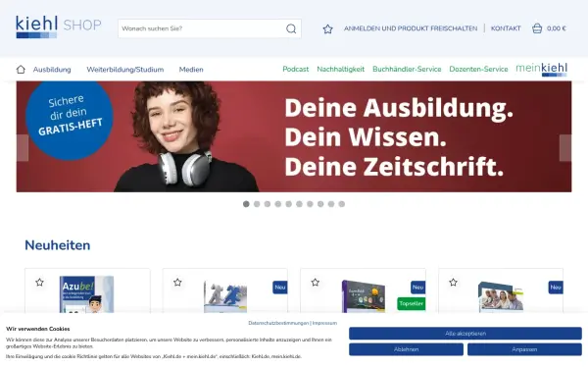Click 'Alle akzeptieren' cookie button
The height and width of the screenshot is (368, 588).
(x=465, y=334)
